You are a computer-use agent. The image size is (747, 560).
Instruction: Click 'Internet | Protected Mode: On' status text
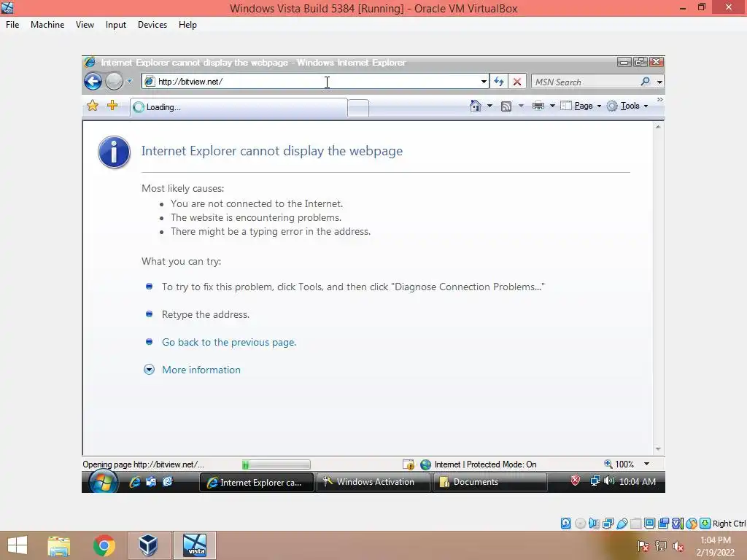tap(485, 464)
